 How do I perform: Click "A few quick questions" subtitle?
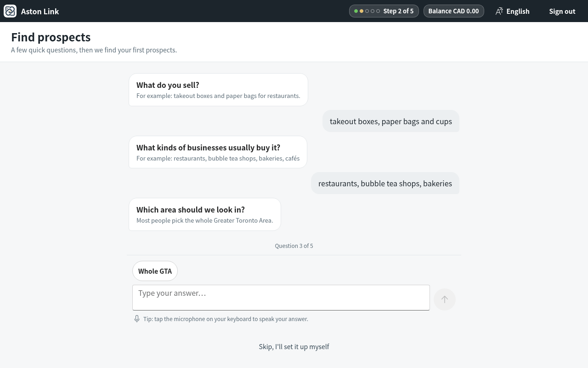[x=94, y=50]
